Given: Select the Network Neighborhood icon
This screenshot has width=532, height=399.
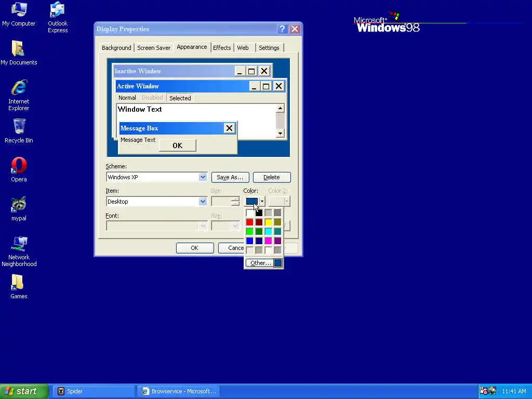Looking at the screenshot, I should (19, 251).
